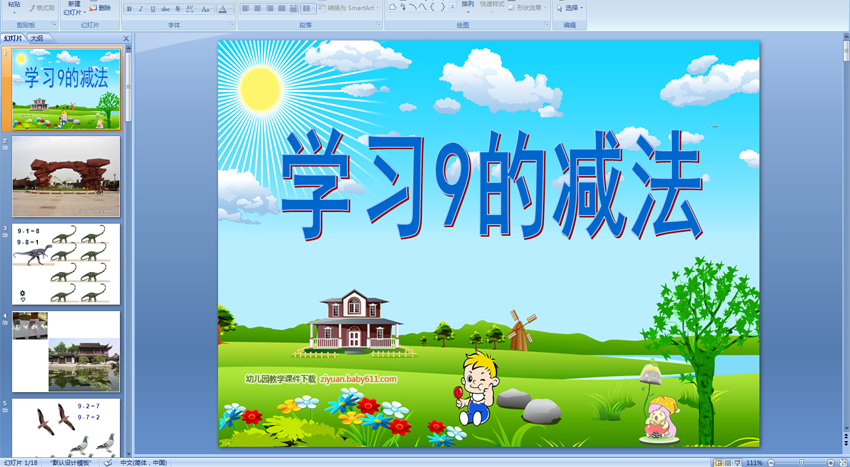Align text right
The image size is (850, 467).
(269, 9)
